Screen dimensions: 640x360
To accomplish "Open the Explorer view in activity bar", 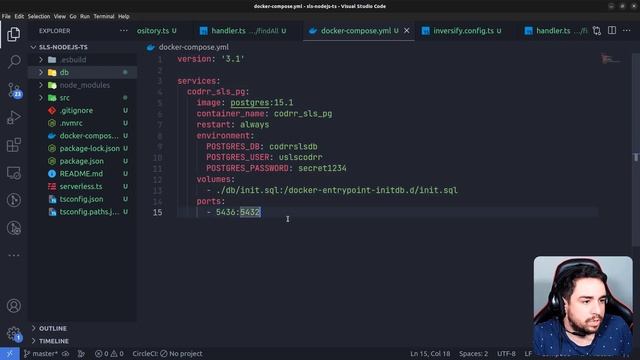I will click(13, 34).
